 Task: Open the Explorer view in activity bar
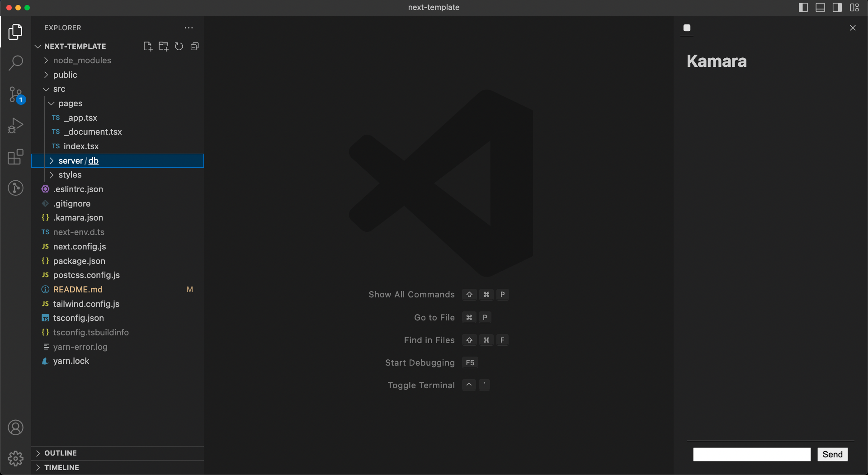pyautogui.click(x=15, y=32)
